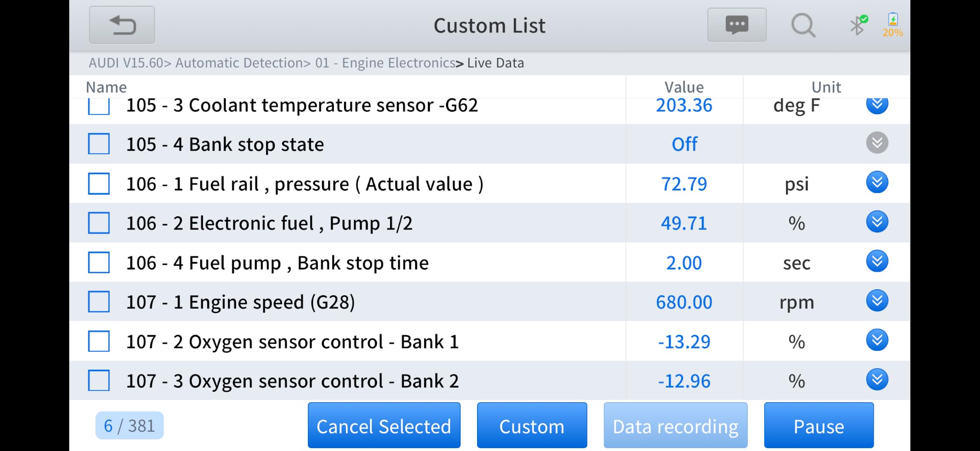Go back using the return arrow button
Image resolution: width=980 pixels, height=451 pixels.
(122, 25)
